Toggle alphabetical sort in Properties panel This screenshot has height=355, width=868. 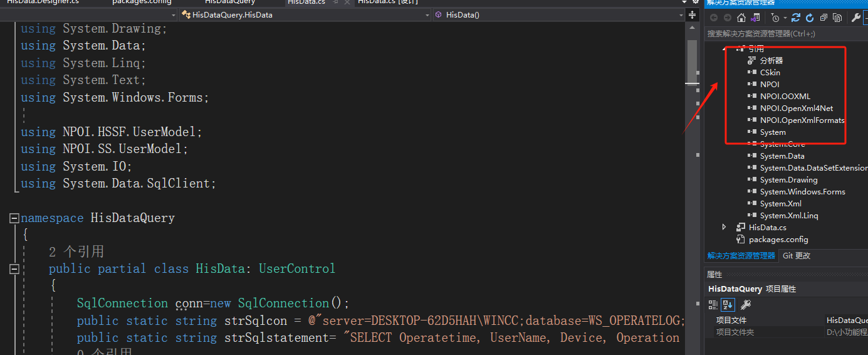click(x=728, y=305)
